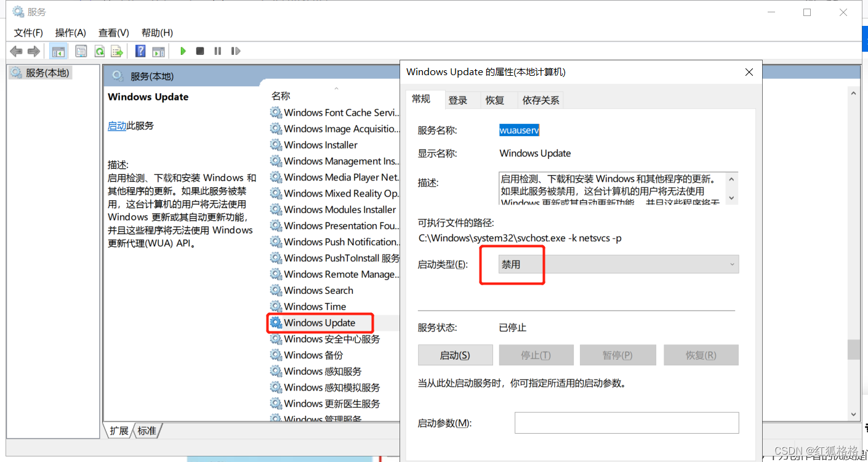The width and height of the screenshot is (868, 462).
Task: Open the 启动类型 dropdown showing 禁用
Action: (618, 264)
